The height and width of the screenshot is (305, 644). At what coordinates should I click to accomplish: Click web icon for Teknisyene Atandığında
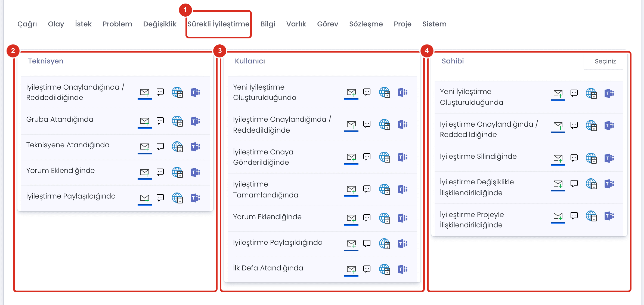pos(177,147)
